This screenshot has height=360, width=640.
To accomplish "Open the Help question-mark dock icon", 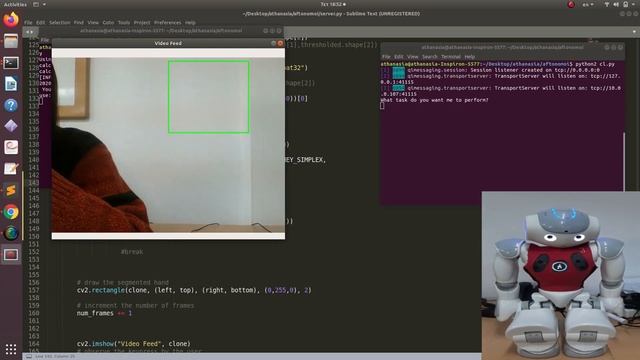I will click(x=11, y=105).
